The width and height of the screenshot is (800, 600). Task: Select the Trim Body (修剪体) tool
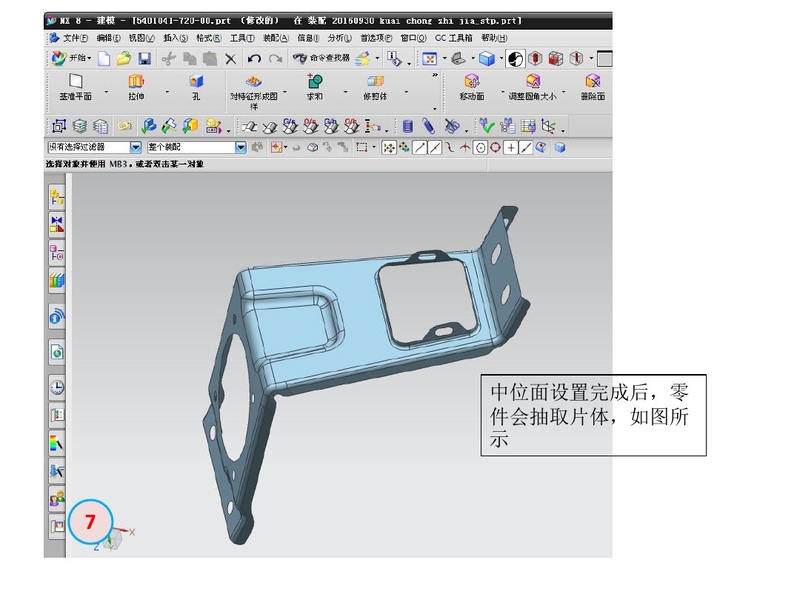375,87
